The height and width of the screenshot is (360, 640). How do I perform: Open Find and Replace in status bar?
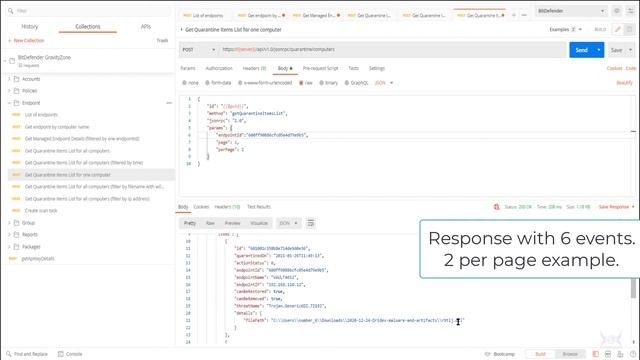(x=27, y=354)
